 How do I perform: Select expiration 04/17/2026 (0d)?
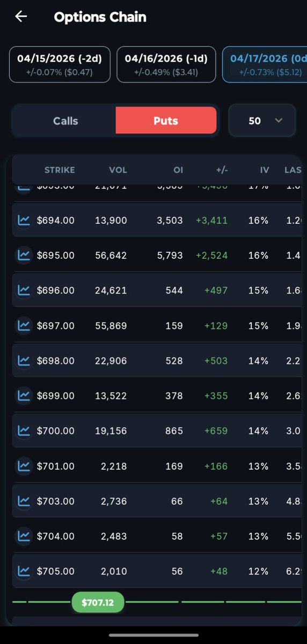point(265,64)
